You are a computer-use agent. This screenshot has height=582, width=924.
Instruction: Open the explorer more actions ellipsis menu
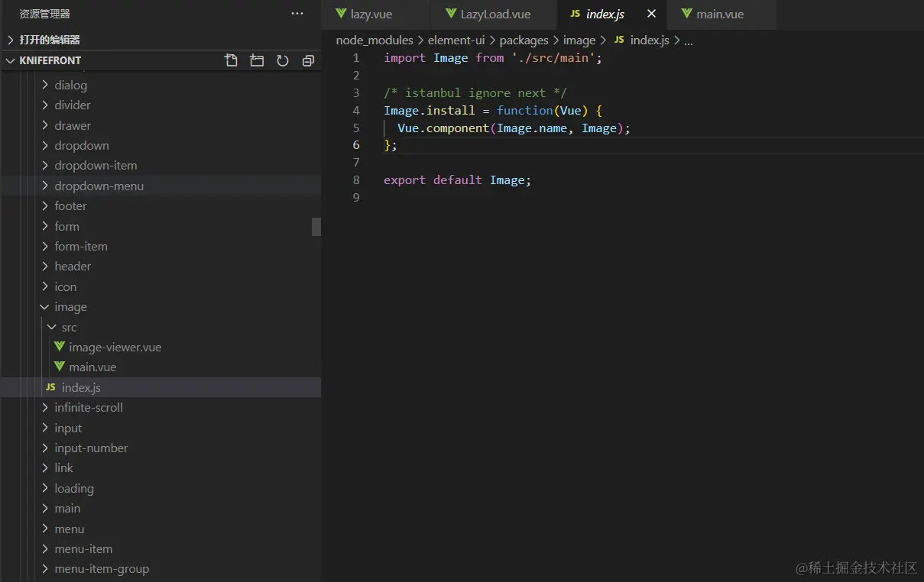(x=297, y=14)
